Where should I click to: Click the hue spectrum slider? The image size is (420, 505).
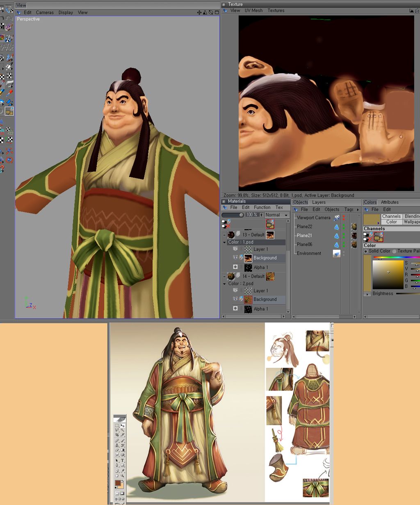pyautogui.click(x=396, y=257)
